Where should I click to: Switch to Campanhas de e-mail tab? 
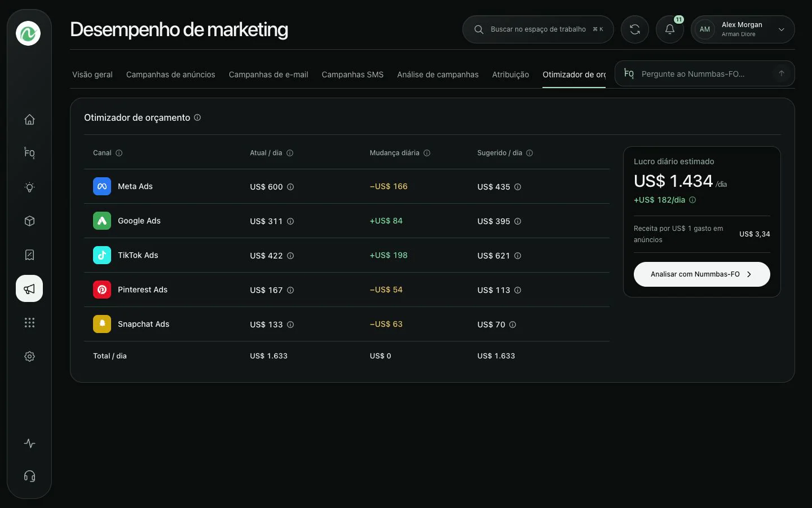(268, 75)
